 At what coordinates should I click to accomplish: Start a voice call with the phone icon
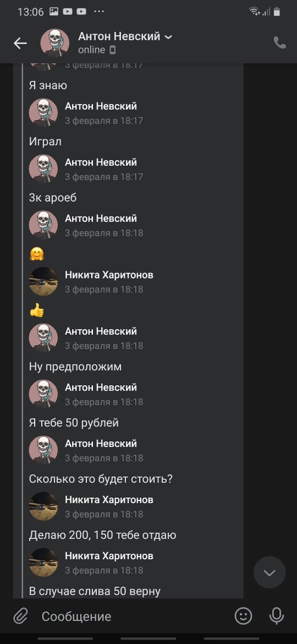[280, 43]
